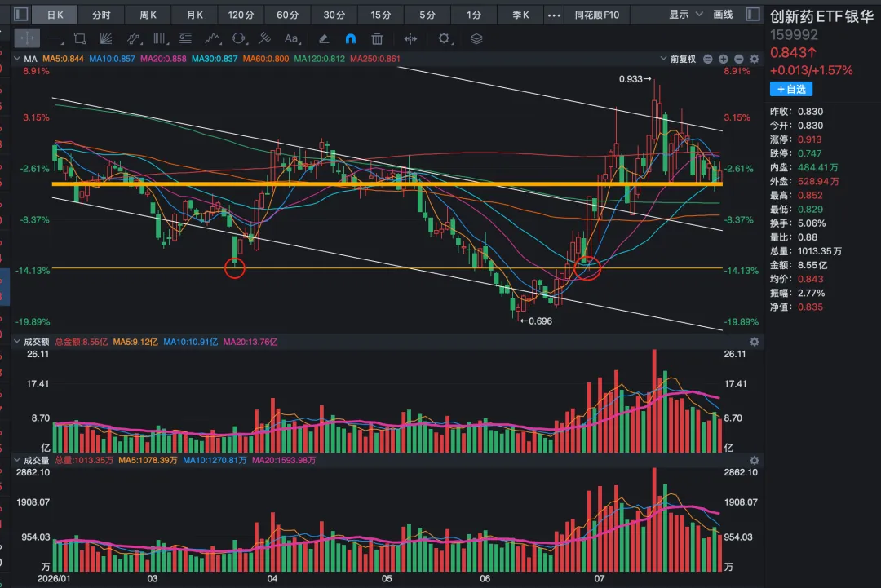The height and width of the screenshot is (588, 881).
Task: Click MA250:0.861 indicator label
Action: coord(374,59)
